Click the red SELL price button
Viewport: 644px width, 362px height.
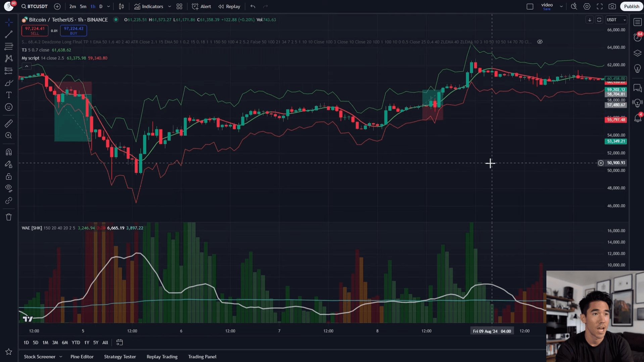point(35,31)
